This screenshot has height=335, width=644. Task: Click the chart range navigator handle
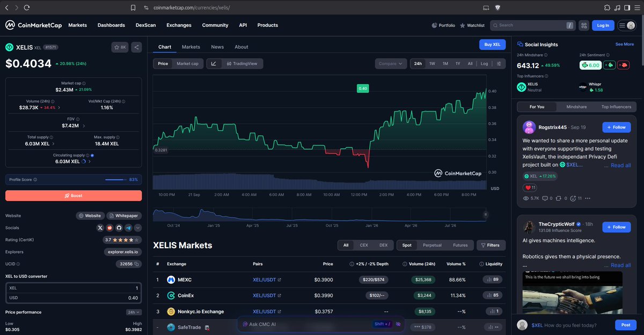[x=485, y=214]
